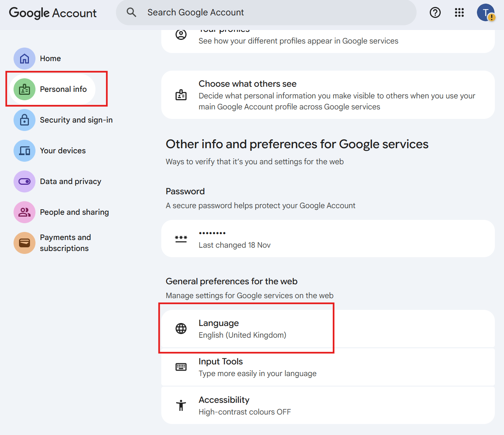Screen dimensions: 504x435
Task: Click the Your devices icon
Action: 25,151
